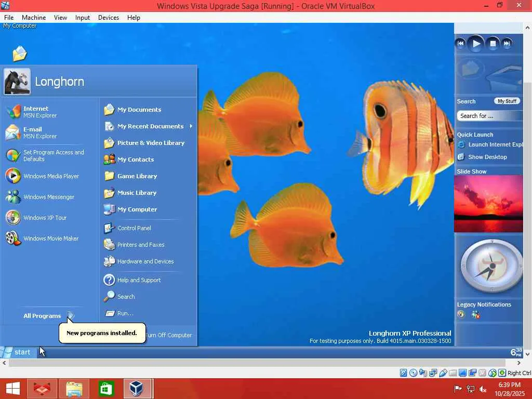This screenshot has width=532, height=399.
Task: Click VirtualBox mouse integration status icon
Action: [x=493, y=373]
